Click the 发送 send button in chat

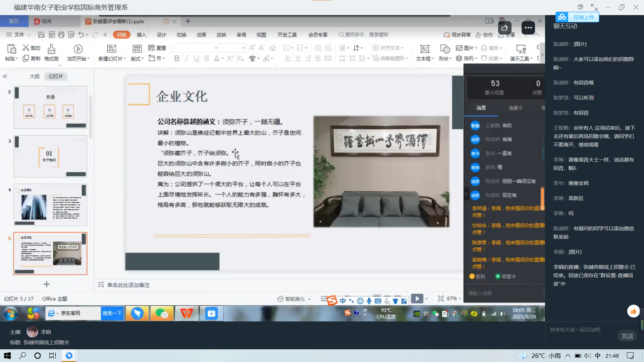tap(627, 336)
